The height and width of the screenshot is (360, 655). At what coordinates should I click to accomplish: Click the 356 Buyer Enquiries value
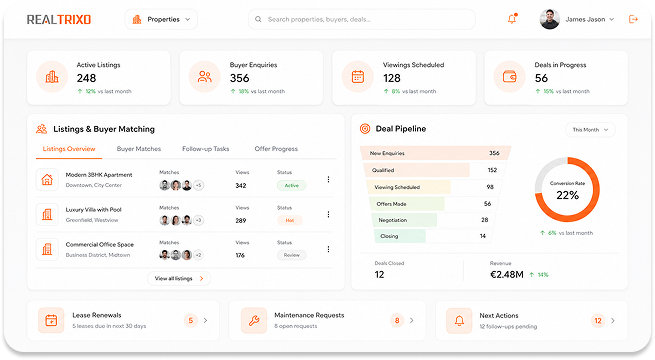point(239,78)
